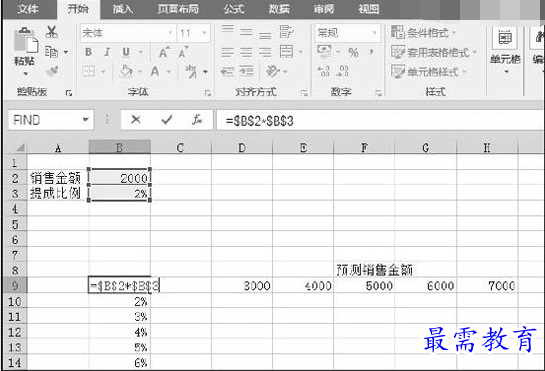This screenshot has width=545, height=371.
Task: Expand the Paste options arrow
Action: tap(25, 74)
